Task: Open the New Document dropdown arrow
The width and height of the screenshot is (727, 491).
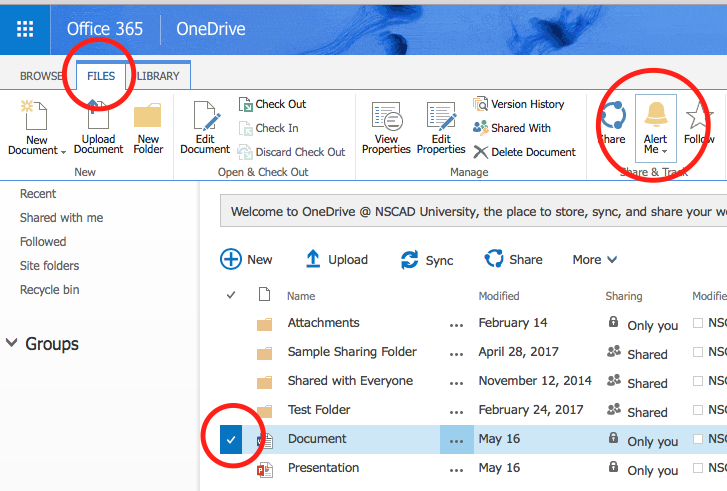Action: [64, 152]
